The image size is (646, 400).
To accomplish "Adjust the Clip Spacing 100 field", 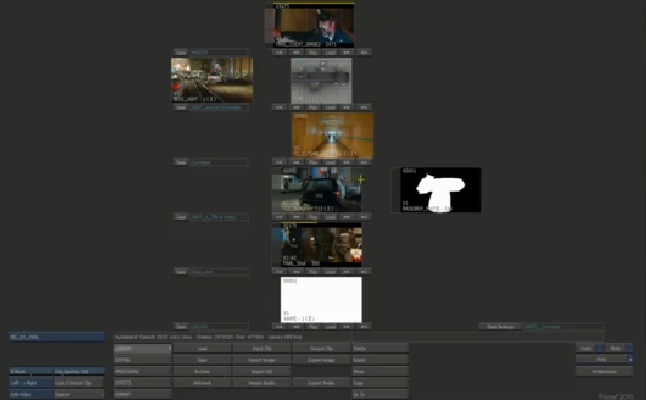I will (80, 372).
